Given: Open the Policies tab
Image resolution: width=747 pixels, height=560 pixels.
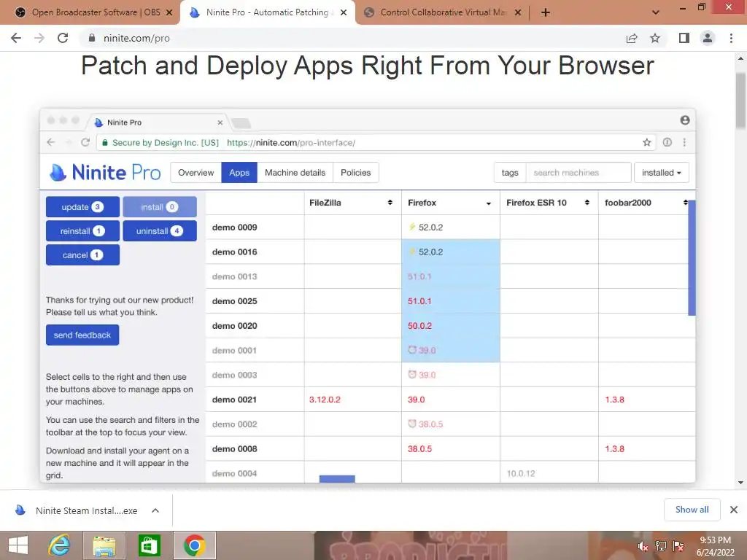Looking at the screenshot, I should [x=355, y=172].
